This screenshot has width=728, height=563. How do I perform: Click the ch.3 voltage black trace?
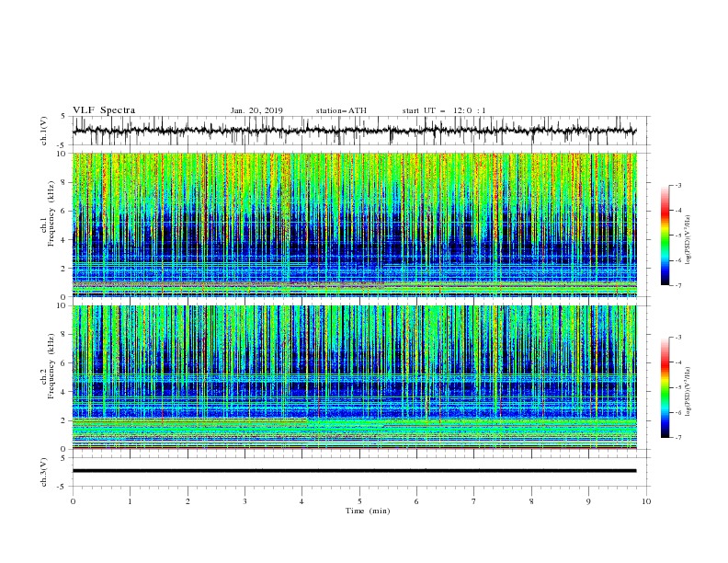[354, 471]
